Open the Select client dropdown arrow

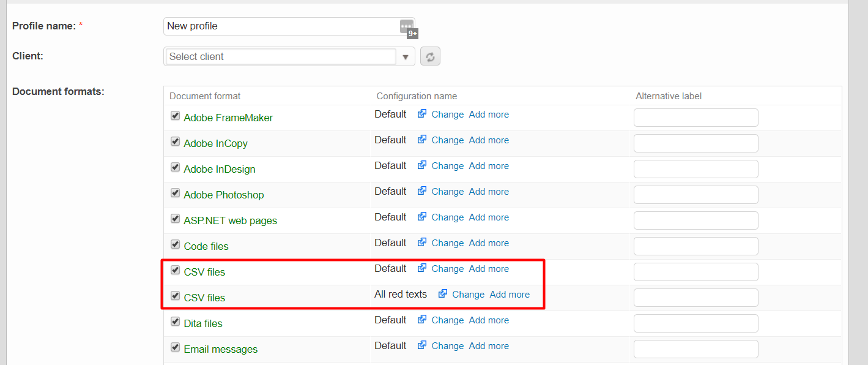[x=405, y=57]
